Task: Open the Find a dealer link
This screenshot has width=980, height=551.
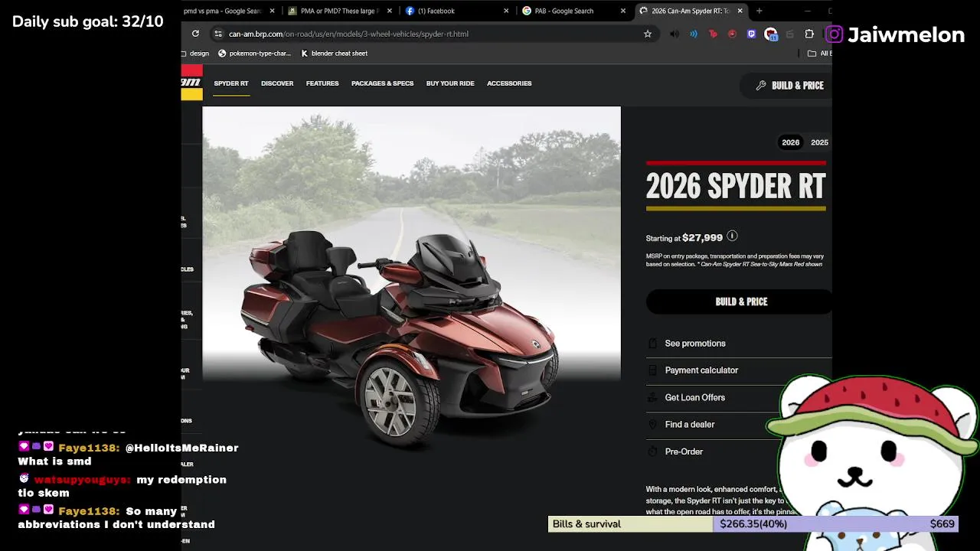Action: click(690, 425)
